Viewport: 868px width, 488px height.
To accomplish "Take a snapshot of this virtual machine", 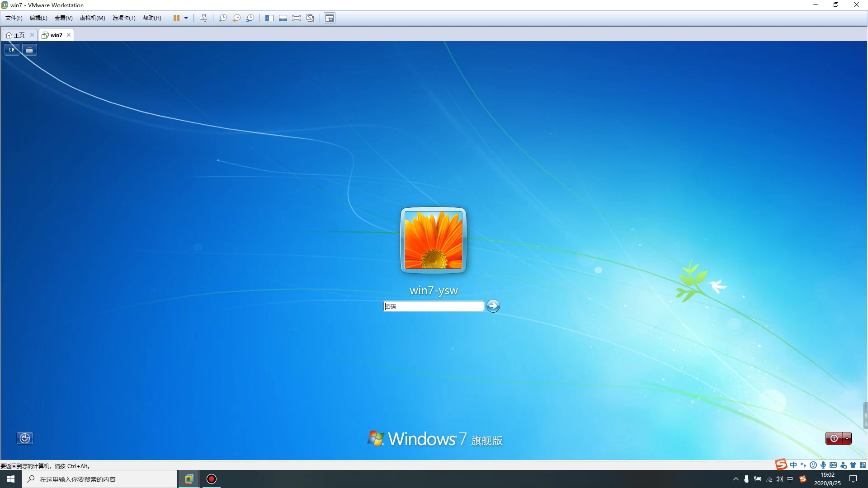I will tap(223, 18).
